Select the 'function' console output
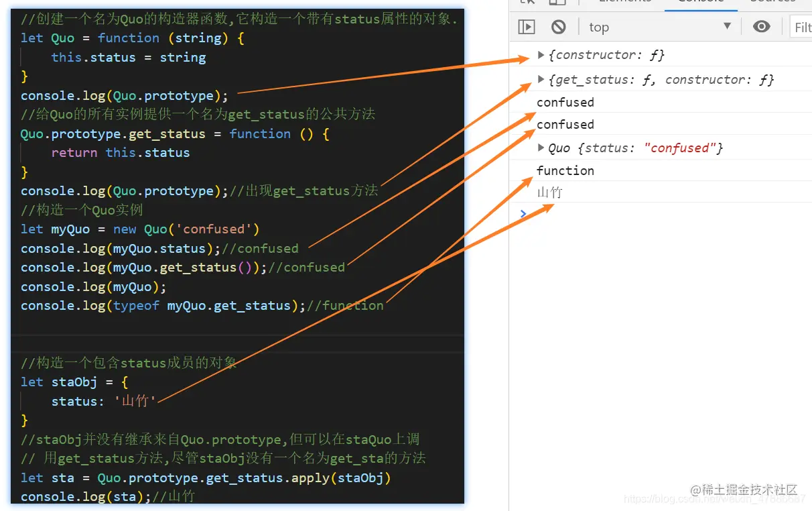 [565, 170]
